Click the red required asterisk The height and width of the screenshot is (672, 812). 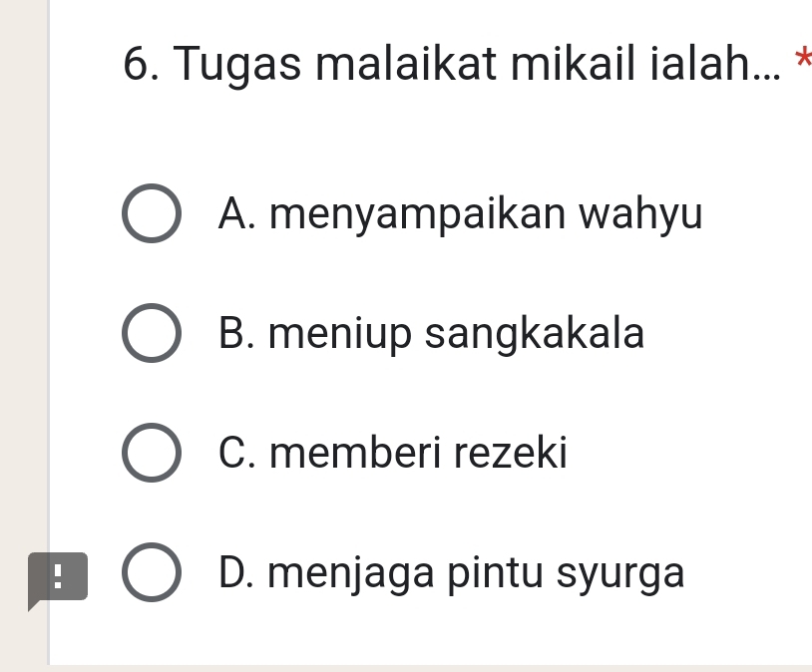801,62
